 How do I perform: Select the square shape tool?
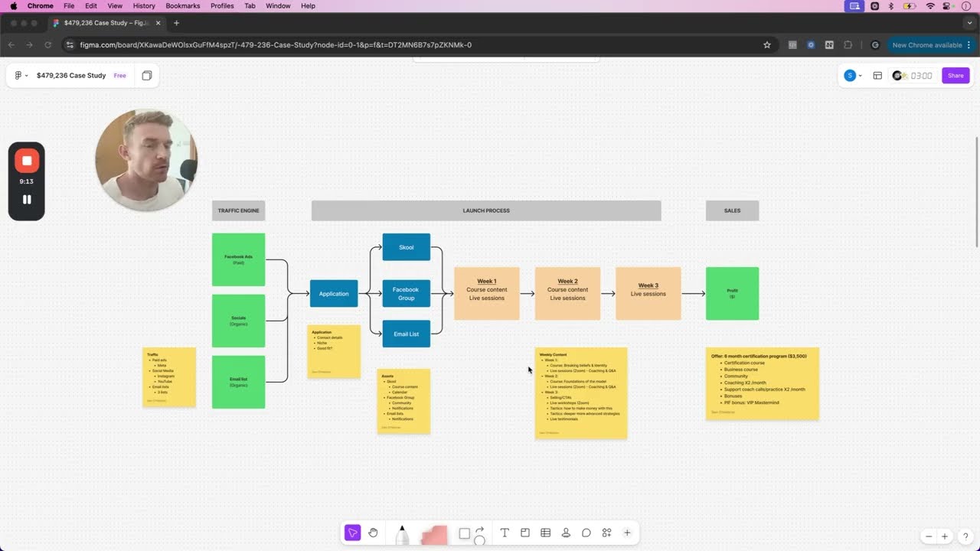pyautogui.click(x=464, y=533)
